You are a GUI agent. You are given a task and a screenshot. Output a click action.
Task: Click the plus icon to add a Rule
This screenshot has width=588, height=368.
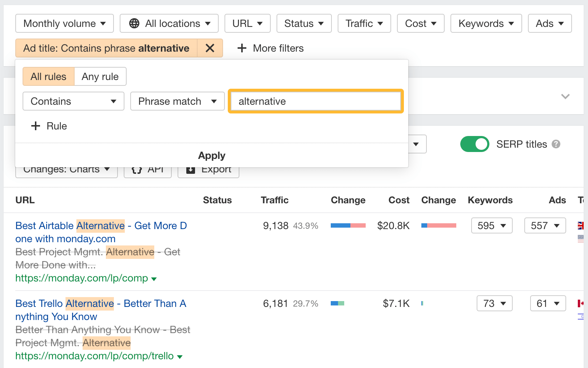click(x=35, y=126)
